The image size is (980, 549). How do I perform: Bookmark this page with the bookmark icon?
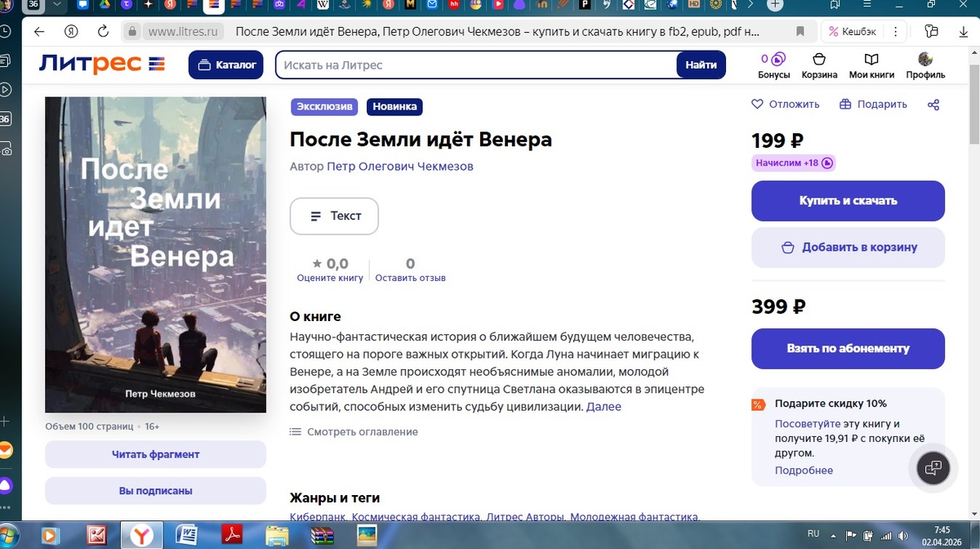[x=800, y=32]
